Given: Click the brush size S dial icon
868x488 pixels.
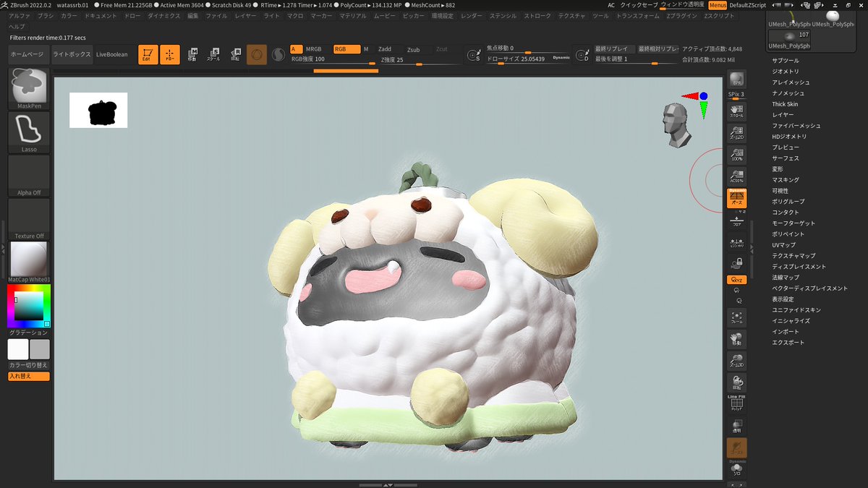Looking at the screenshot, I should pos(474,55).
